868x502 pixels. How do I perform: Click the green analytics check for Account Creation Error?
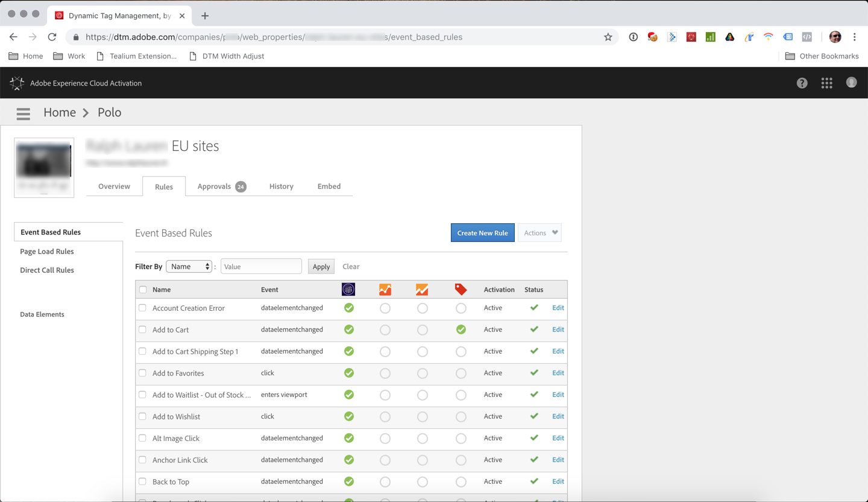point(349,308)
